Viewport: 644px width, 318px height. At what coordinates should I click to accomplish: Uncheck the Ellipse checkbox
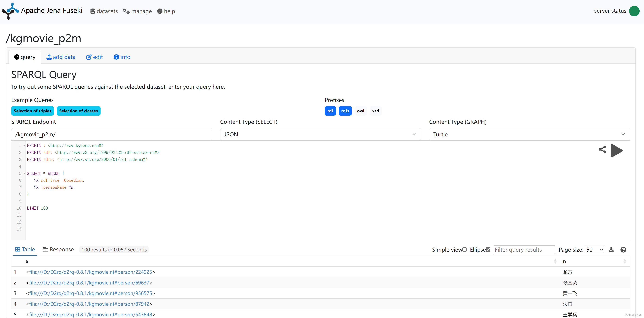[488, 249]
